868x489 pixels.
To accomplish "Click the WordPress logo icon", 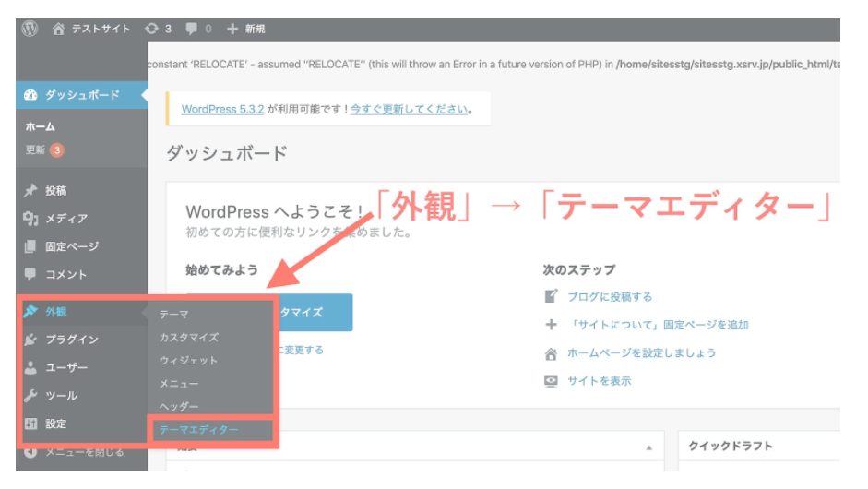I will (30, 29).
